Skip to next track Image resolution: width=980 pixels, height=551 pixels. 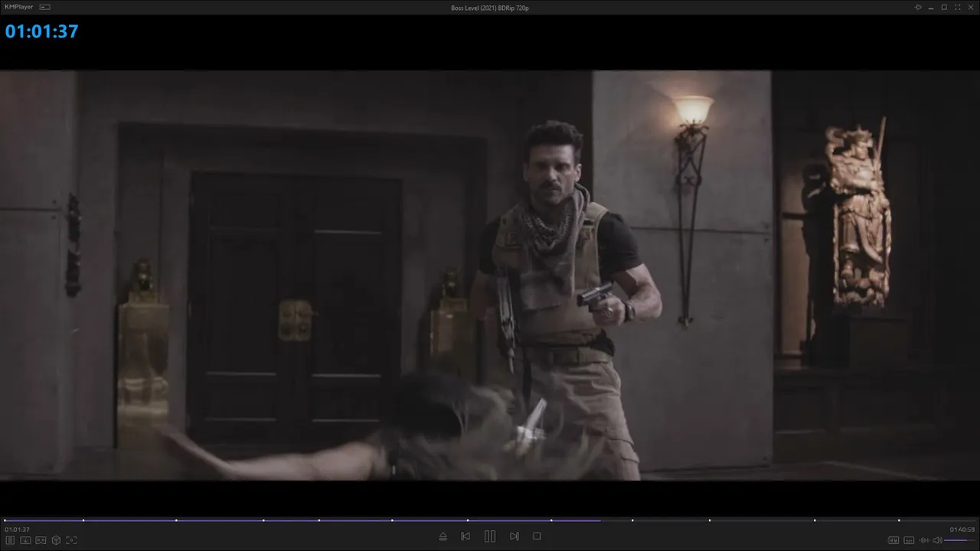pos(514,536)
